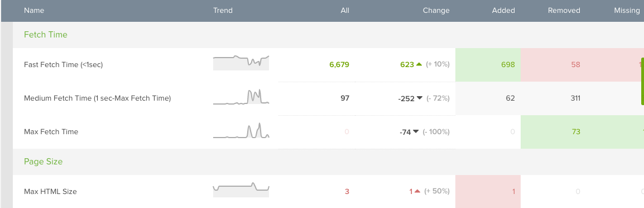Viewport: 644px width, 208px height.
Task: Click the 6,679 All value
Action: [x=339, y=65]
